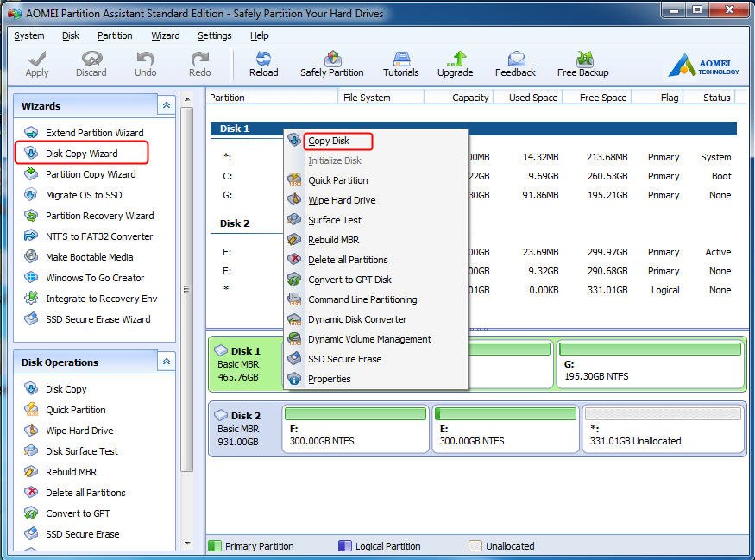The height and width of the screenshot is (560, 755).
Task: Sort by the File System column header
Action: [381, 98]
